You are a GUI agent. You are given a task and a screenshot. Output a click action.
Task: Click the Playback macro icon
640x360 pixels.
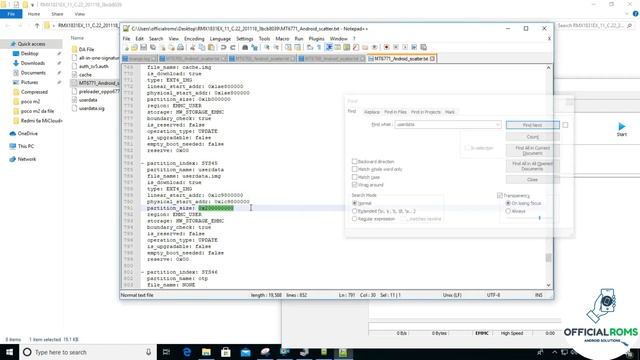click(x=405, y=47)
